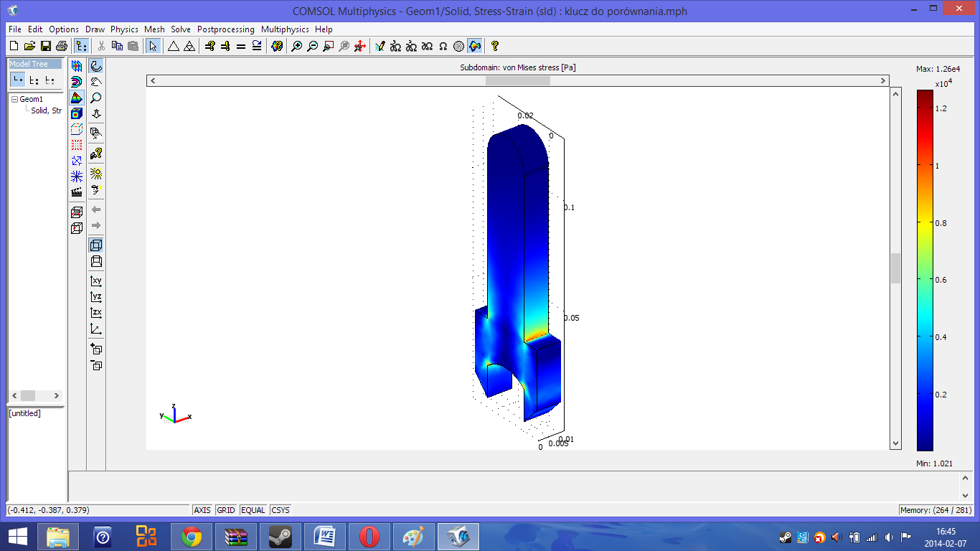Toggle the Model Tree panel button
The width and height of the screenshot is (980, 551).
(81, 46)
